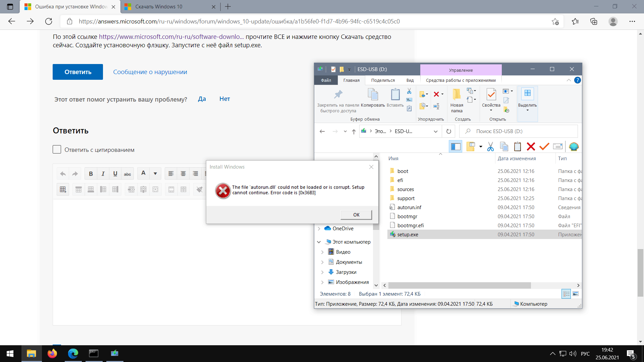Reload the current browser page

pos(49,21)
